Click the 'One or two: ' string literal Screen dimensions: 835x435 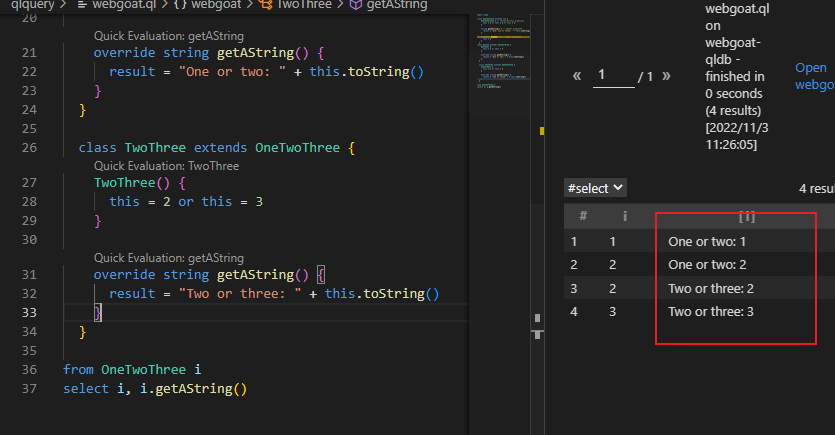[x=233, y=71]
